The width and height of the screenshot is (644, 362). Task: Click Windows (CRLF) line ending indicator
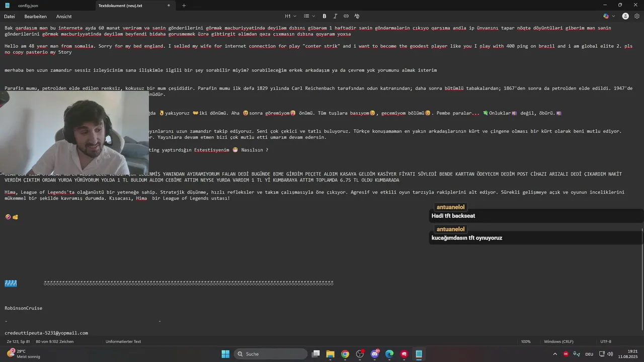coord(558,341)
